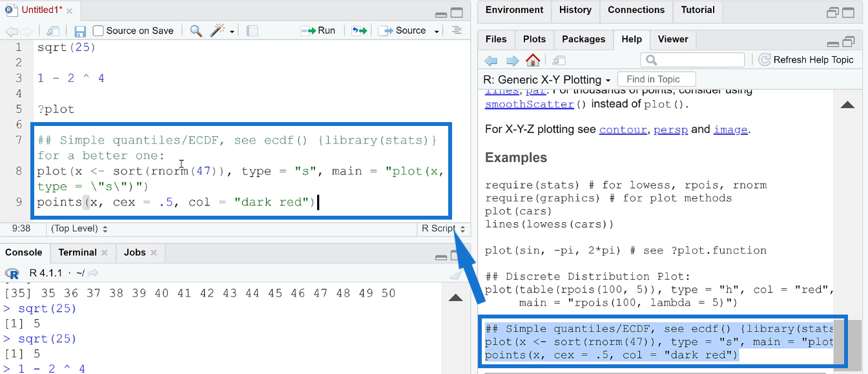Toggle Source on Save checkbox
868x374 pixels.
(x=98, y=30)
